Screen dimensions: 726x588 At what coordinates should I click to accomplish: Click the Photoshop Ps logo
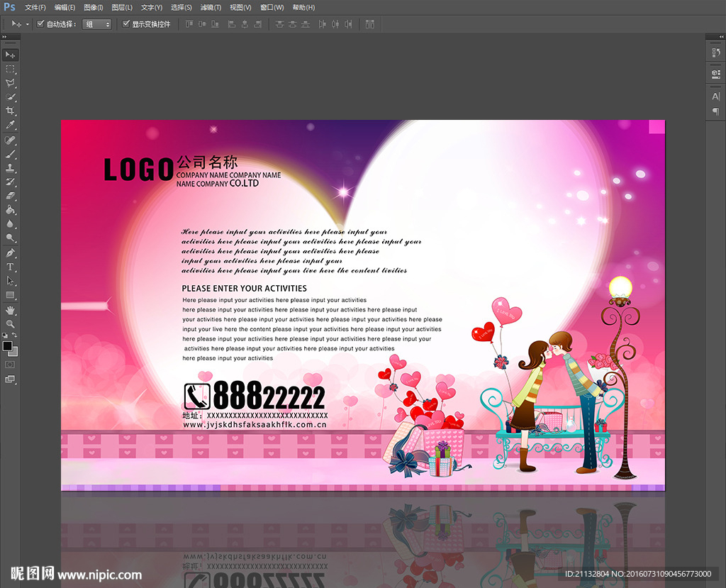(9, 7)
